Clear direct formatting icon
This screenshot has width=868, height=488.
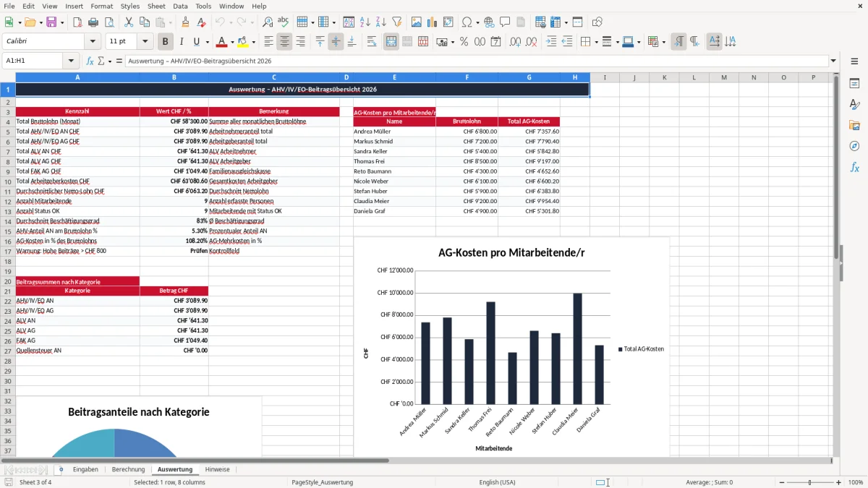point(201,22)
